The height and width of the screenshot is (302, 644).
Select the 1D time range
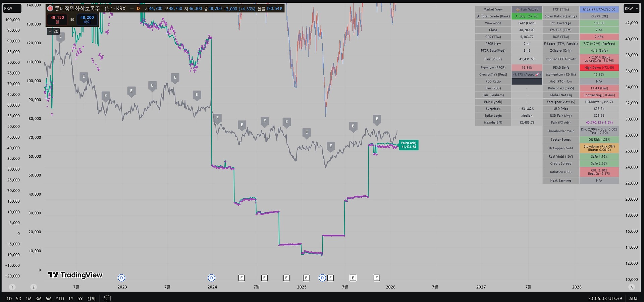9,298
